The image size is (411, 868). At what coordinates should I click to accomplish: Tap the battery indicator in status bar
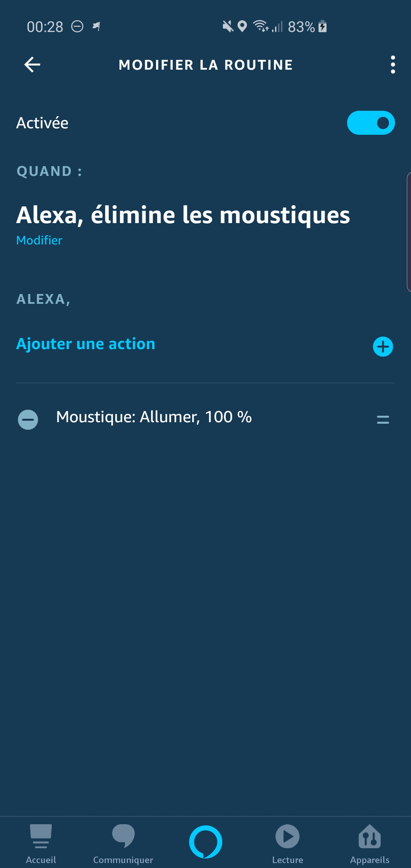pos(322,27)
